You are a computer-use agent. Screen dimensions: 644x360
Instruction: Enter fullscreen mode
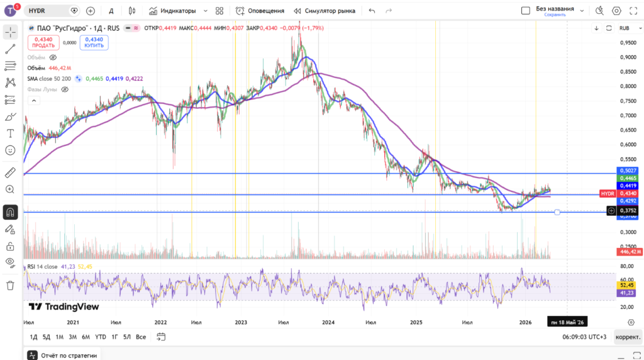[x=633, y=11]
